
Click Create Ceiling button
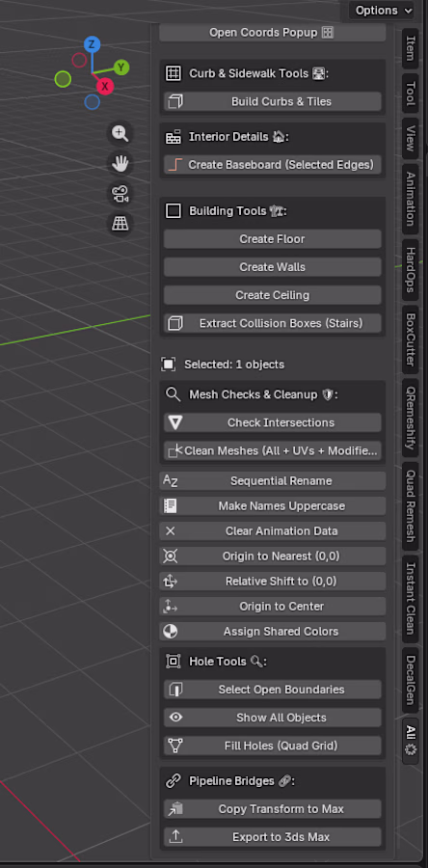click(x=272, y=295)
